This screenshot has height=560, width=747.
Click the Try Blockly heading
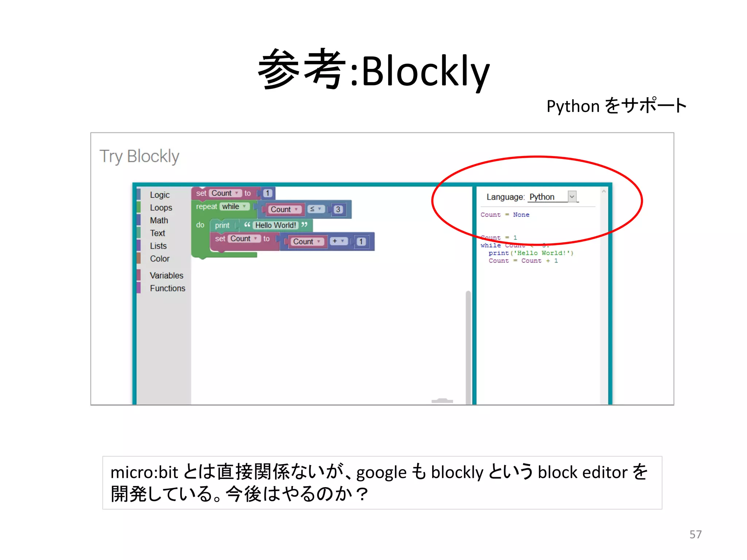pyautogui.click(x=139, y=156)
